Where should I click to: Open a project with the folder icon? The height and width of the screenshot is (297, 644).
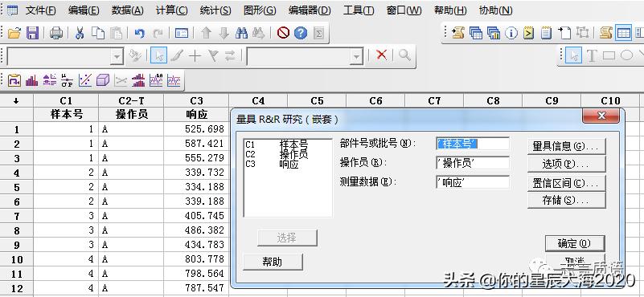pos(14,33)
